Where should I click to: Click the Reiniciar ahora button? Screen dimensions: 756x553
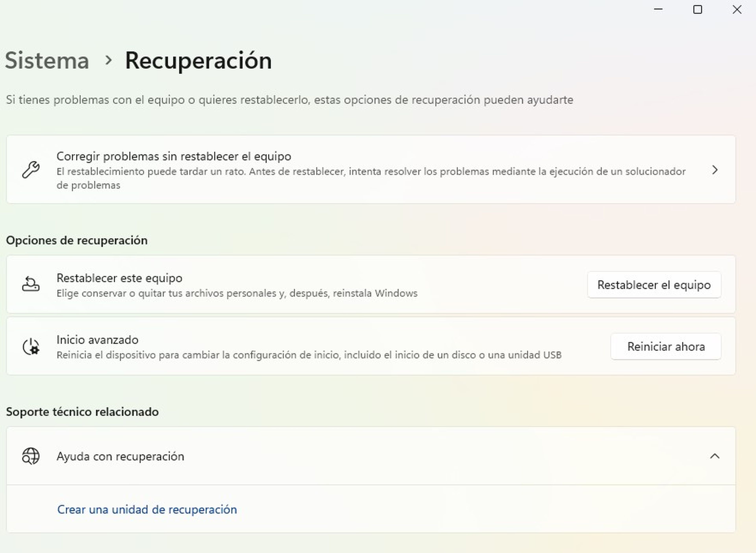(x=666, y=346)
